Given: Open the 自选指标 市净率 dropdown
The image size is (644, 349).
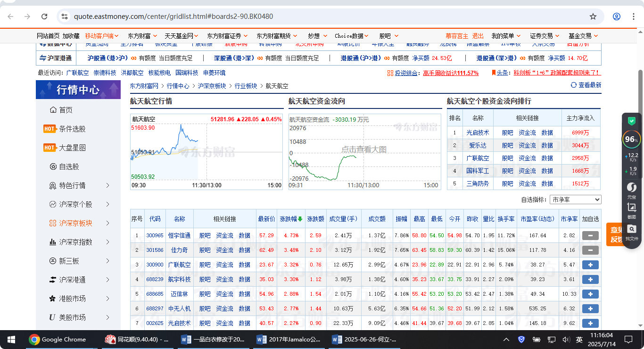Looking at the screenshot, I should (x=576, y=199).
